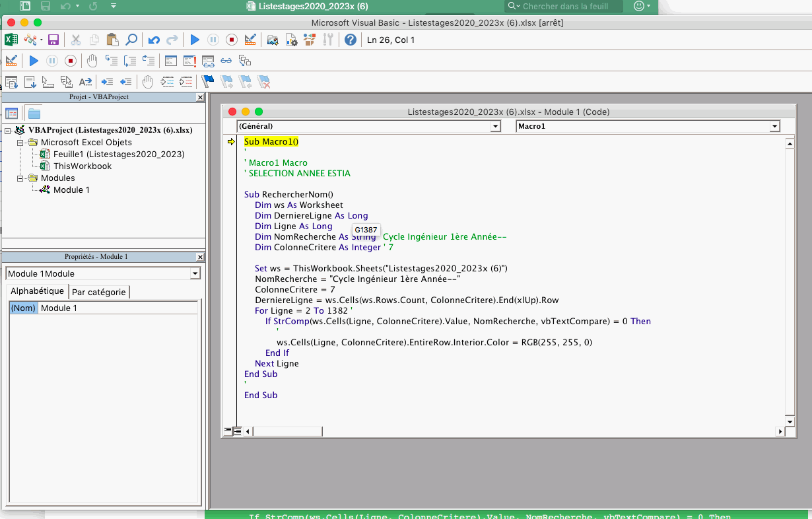Open the Macro1 procedure dropdown
Image resolution: width=812 pixels, height=519 pixels.
(775, 126)
